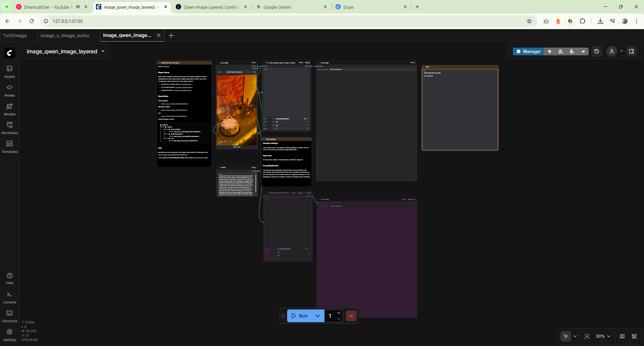Open the Assets sidebar panel
Image resolution: width=644 pixels, height=346 pixels.
point(9,71)
